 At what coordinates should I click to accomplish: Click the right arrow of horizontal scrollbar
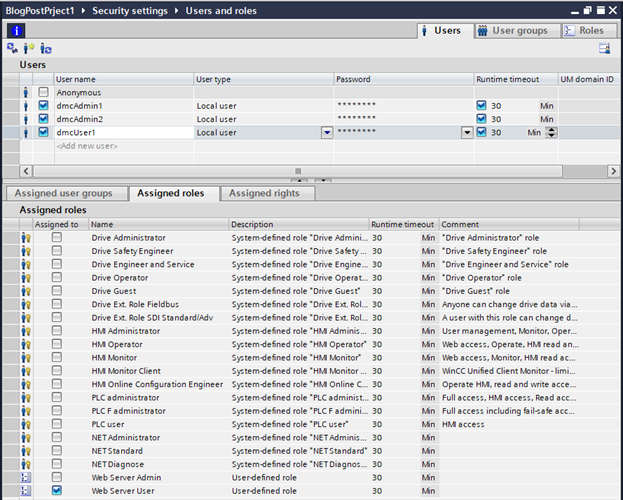[x=613, y=171]
